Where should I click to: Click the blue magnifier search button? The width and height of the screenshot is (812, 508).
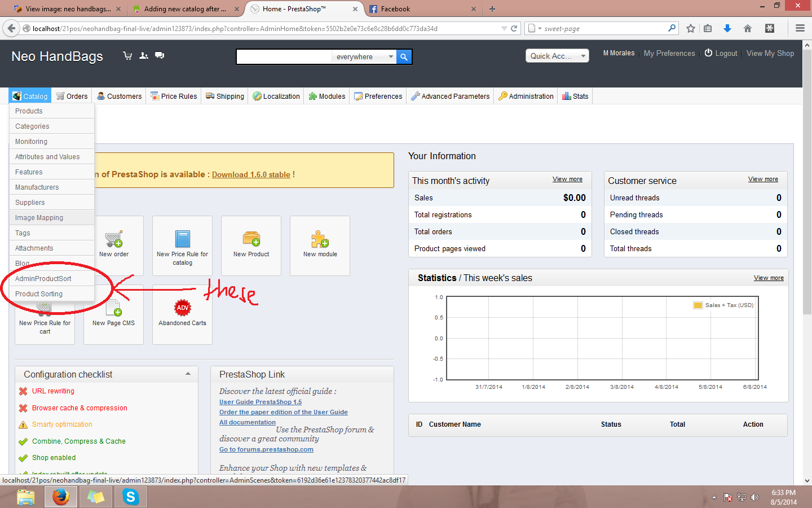point(404,56)
